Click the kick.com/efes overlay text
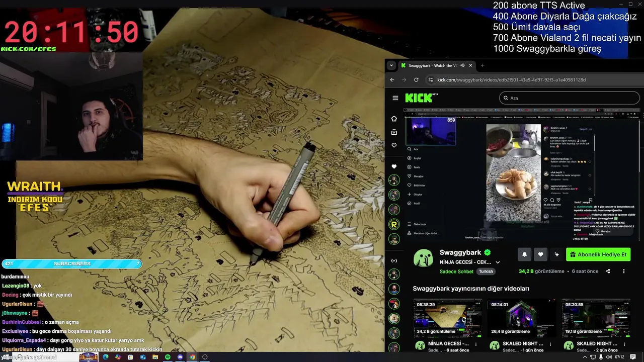 (x=28, y=49)
